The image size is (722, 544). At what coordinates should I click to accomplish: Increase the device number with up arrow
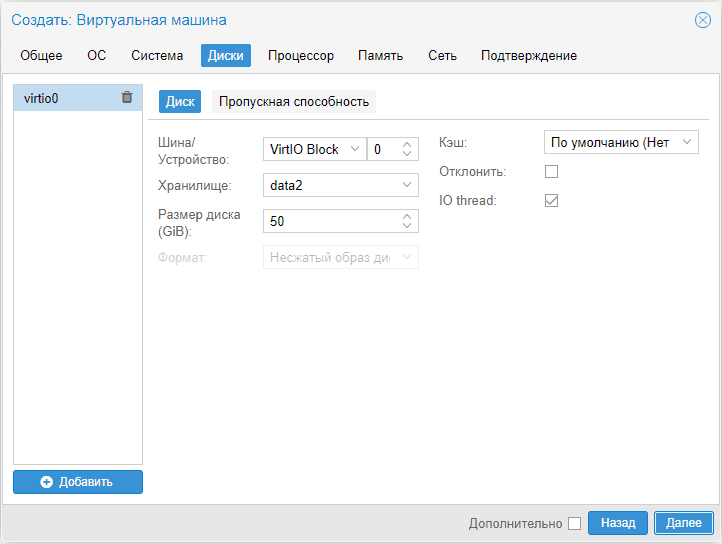point(407,145)
